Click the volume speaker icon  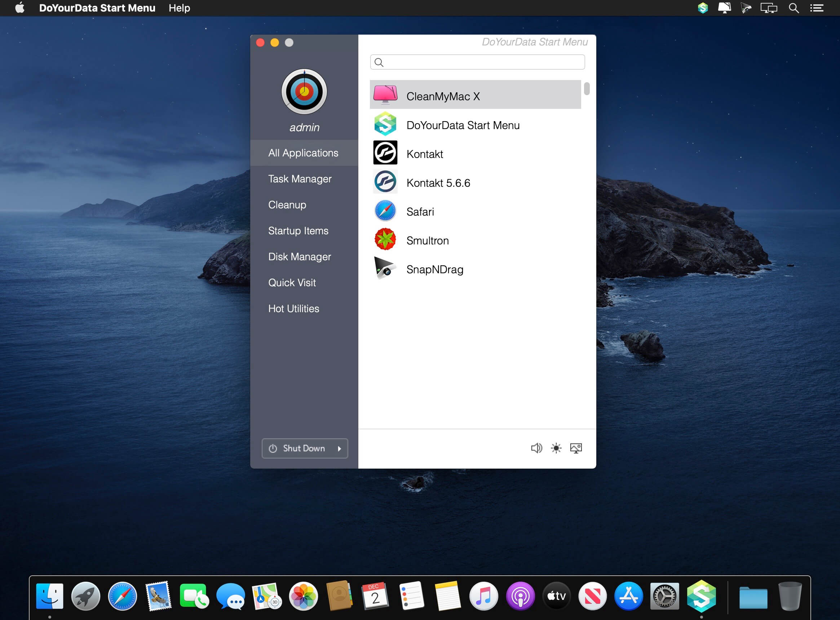(536, 448)
